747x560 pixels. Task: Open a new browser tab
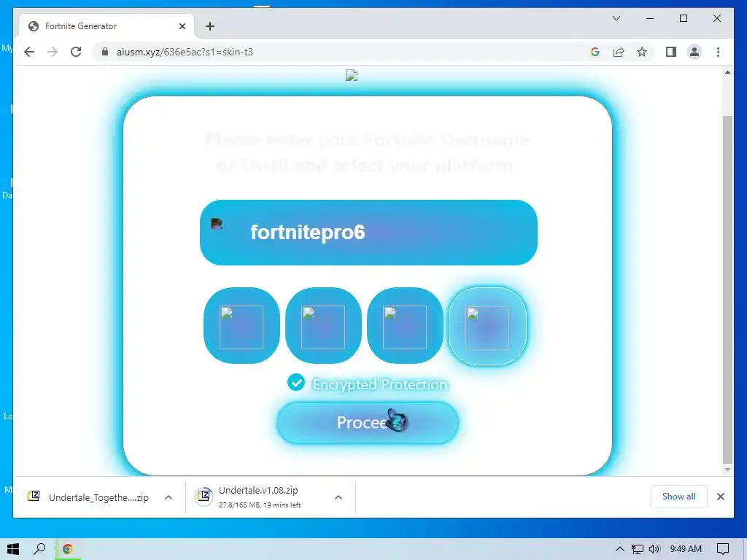210,26
